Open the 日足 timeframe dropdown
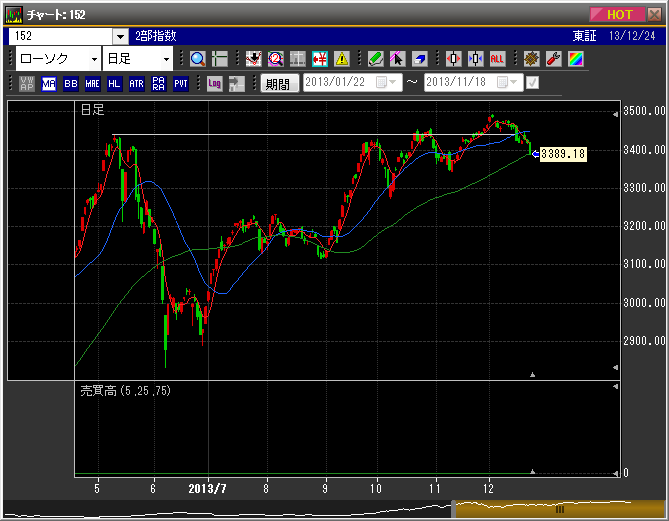Image resolution: width=669 pixels, height=521 pixels. (x=138, y=59)
